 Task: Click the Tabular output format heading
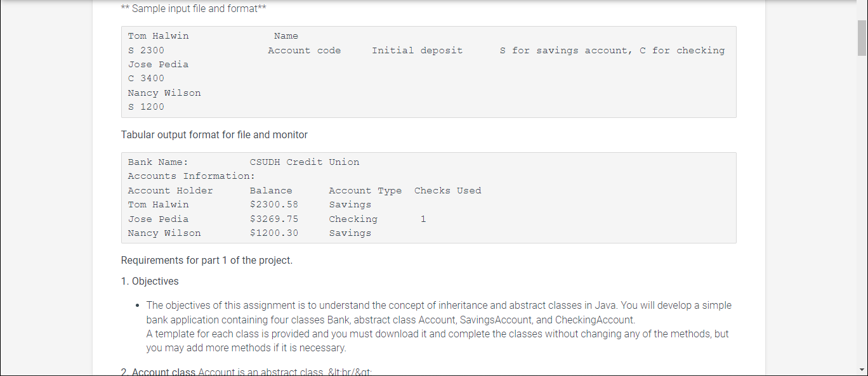(x=214, y=134)
